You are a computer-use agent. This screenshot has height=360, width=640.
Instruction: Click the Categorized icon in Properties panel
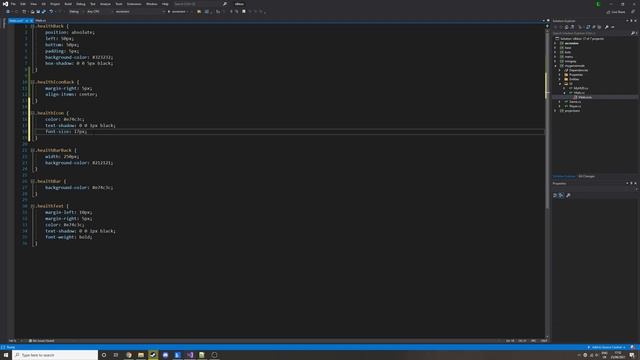tap(555, 196)
